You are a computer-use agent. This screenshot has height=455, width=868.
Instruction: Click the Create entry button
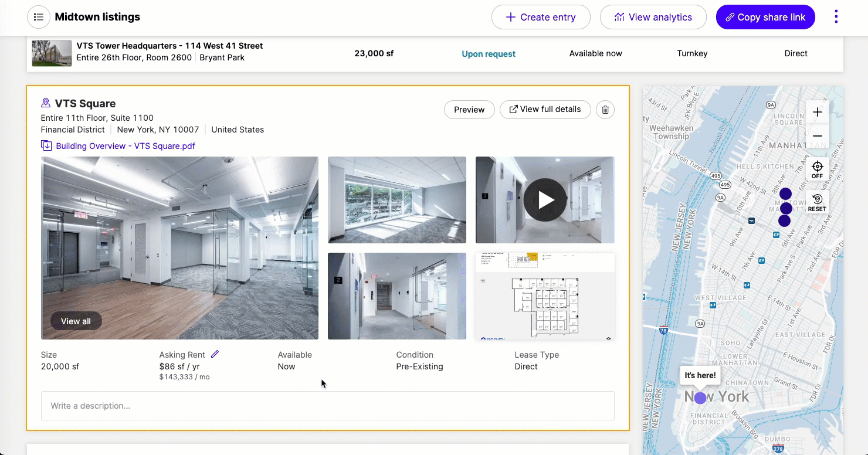coord(541,17)
